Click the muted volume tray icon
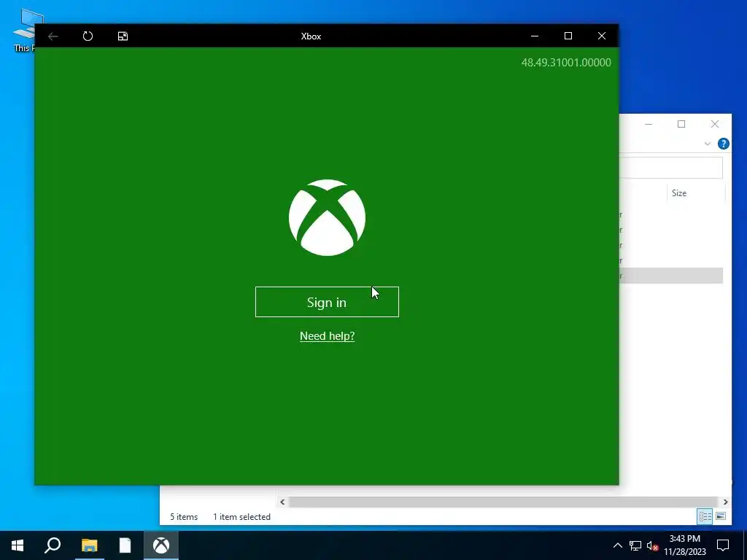The height and width of the screenshot is (560, 747). (x=653, y=545)
